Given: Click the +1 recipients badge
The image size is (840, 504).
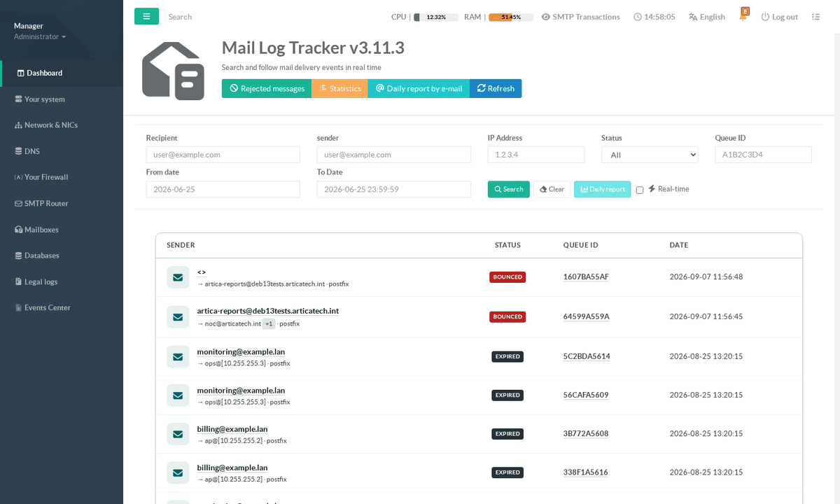Looking at the screenshot, I should coord(269,324).
